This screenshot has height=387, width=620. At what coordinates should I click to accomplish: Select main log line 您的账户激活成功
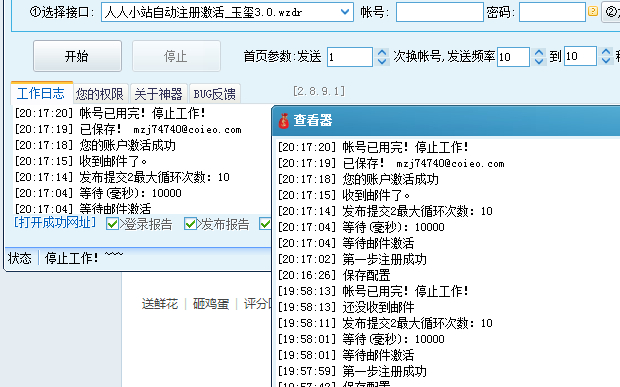95,145
